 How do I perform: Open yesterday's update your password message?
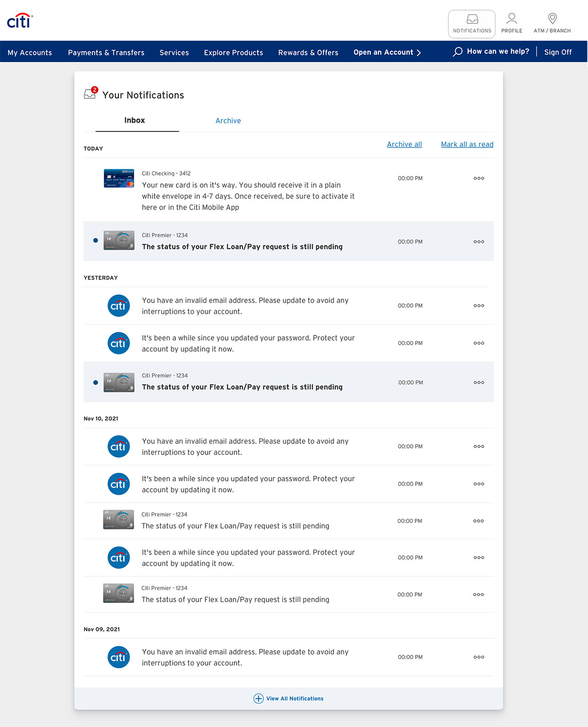[x=248, y=343]
